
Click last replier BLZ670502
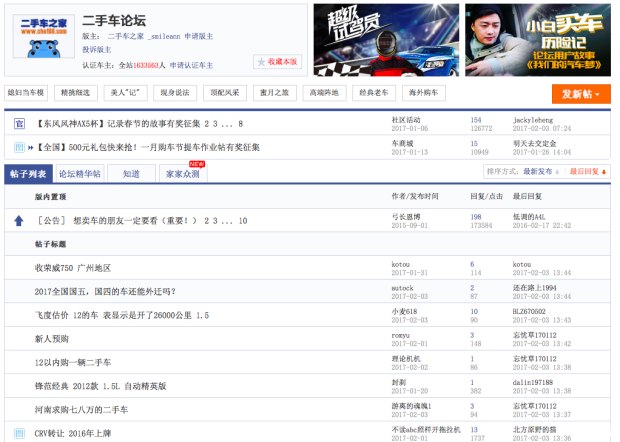tap(529, 311)
